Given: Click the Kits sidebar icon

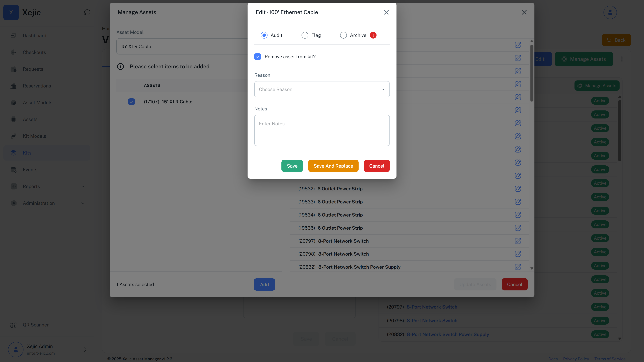Looking at the screenshot, I should pyautogui.click(x=13, y=153).
